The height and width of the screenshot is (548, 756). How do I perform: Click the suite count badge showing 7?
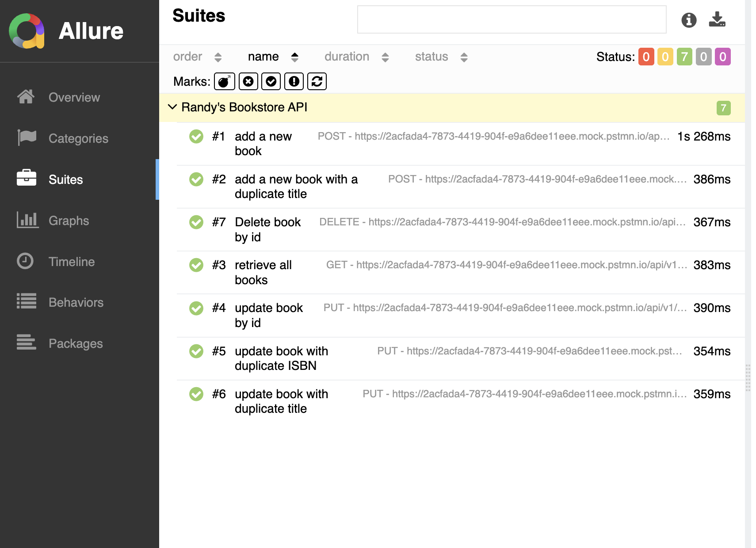(x=723, y=108)
